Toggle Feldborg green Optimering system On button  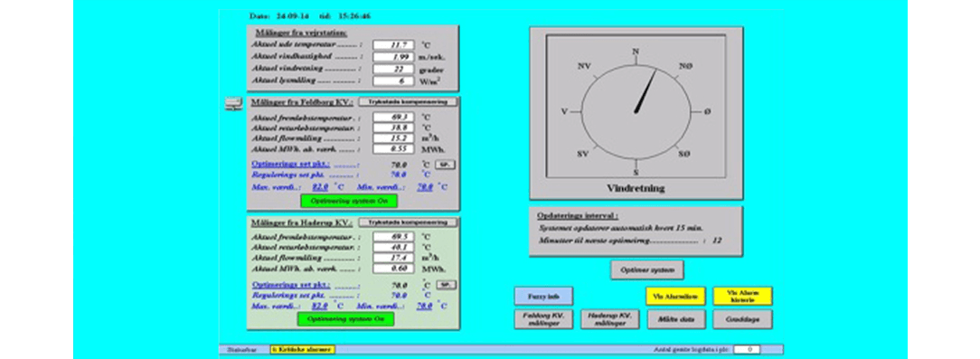coord(349,201)
